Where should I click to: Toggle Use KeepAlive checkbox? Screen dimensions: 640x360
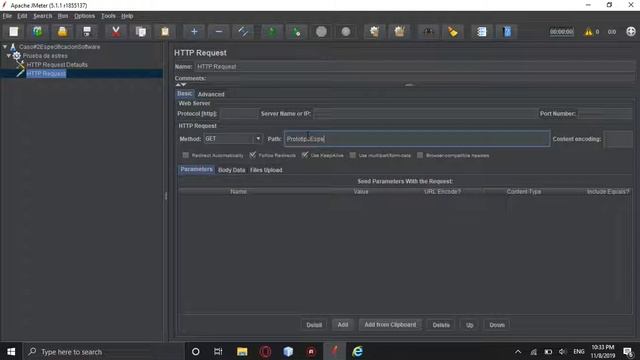tap(305, 155)
